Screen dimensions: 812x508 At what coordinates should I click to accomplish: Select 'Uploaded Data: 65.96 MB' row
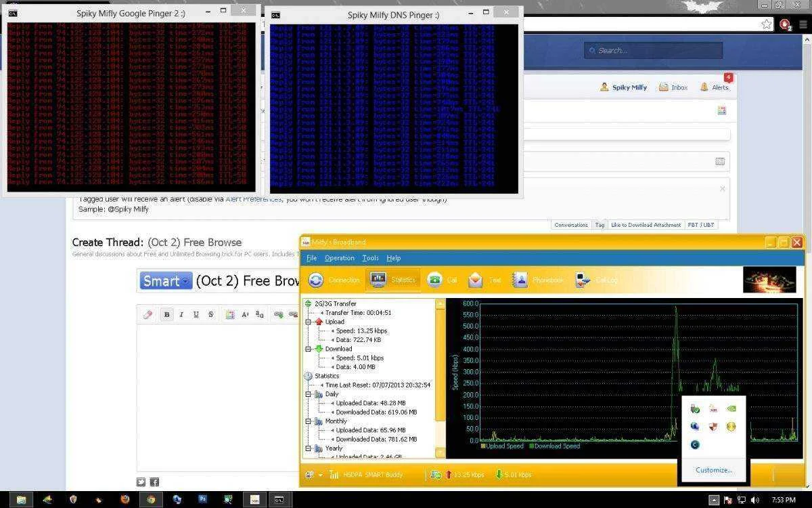coord(370,430)
